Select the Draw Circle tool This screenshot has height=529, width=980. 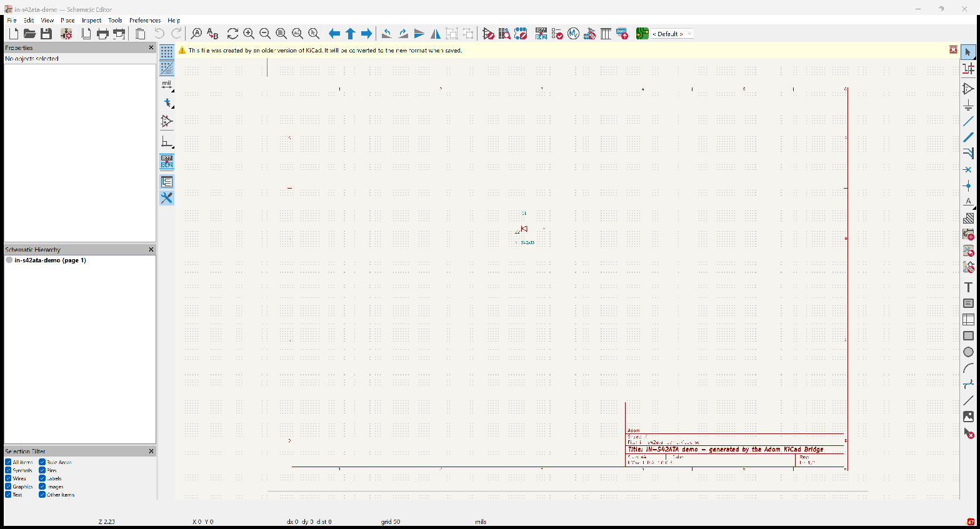pos(968,352)
